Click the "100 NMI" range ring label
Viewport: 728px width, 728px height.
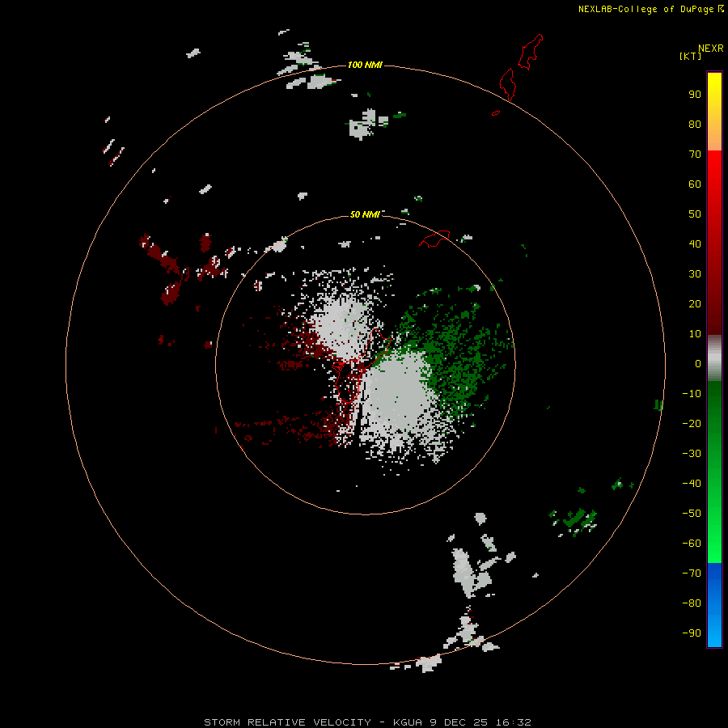(365, 65)
